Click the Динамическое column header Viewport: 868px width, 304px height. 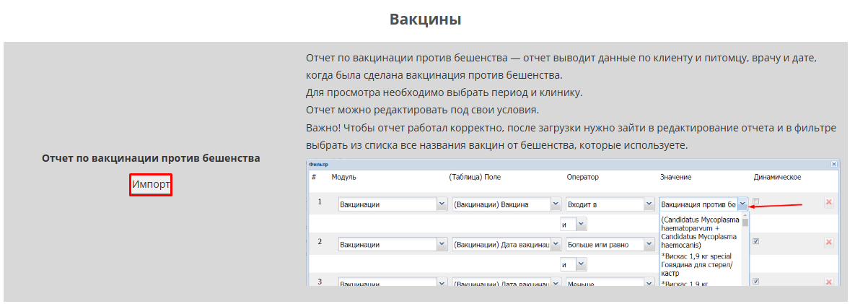pos(777,177)
